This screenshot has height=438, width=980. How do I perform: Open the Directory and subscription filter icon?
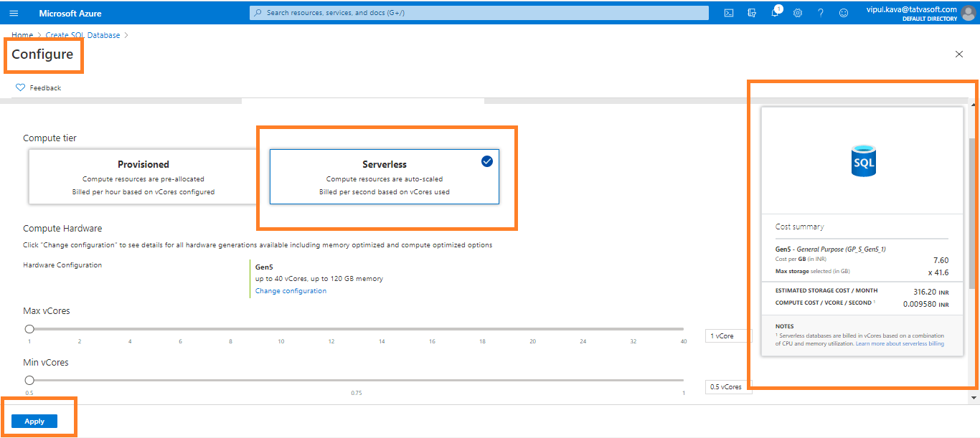pos(751,13)
